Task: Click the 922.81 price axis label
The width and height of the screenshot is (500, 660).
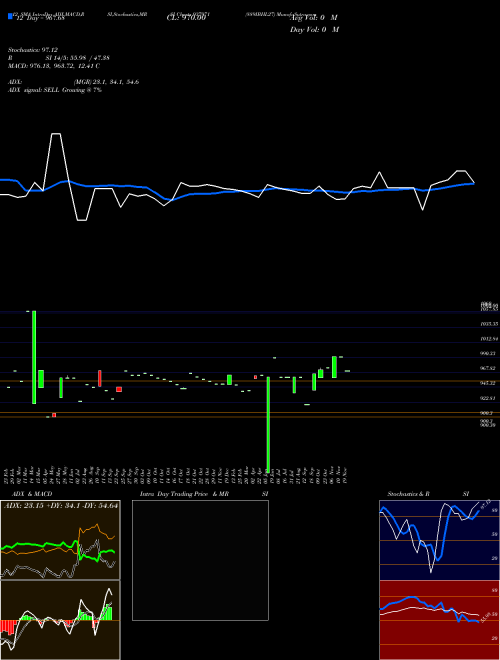Action: coord(489,398)
